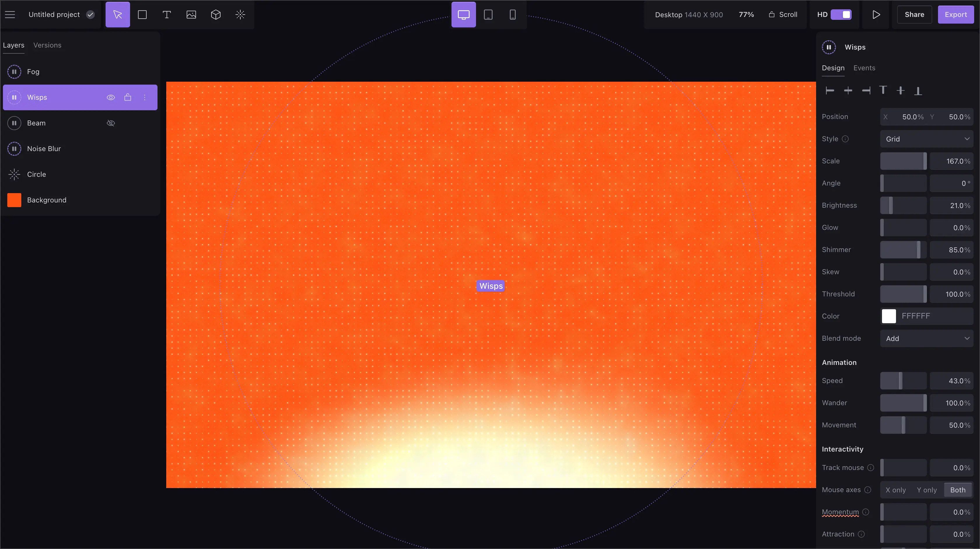Lock the Wisps layer
The height and width of the screenshot is (549, 980).
click(x=128, y=97)
